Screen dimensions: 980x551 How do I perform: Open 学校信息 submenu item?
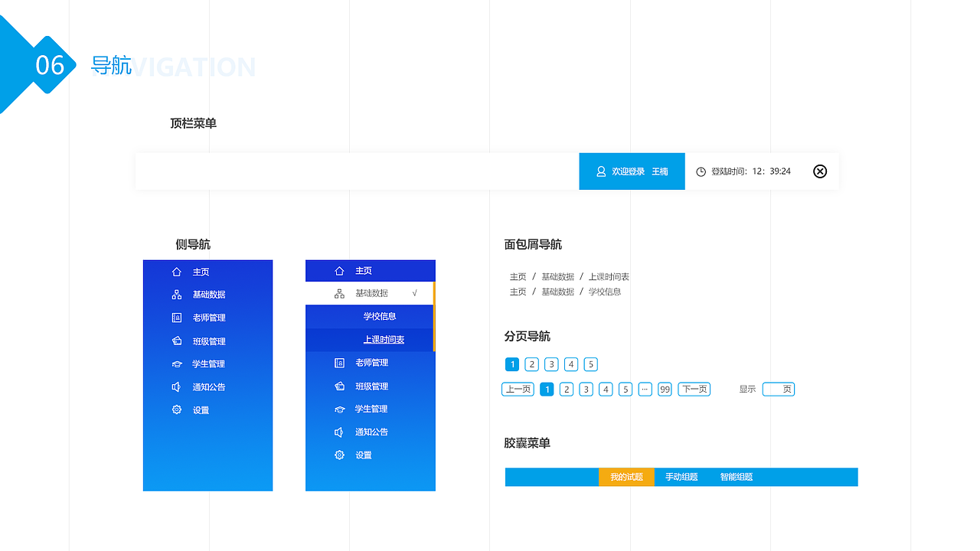[x=380, y=316]
